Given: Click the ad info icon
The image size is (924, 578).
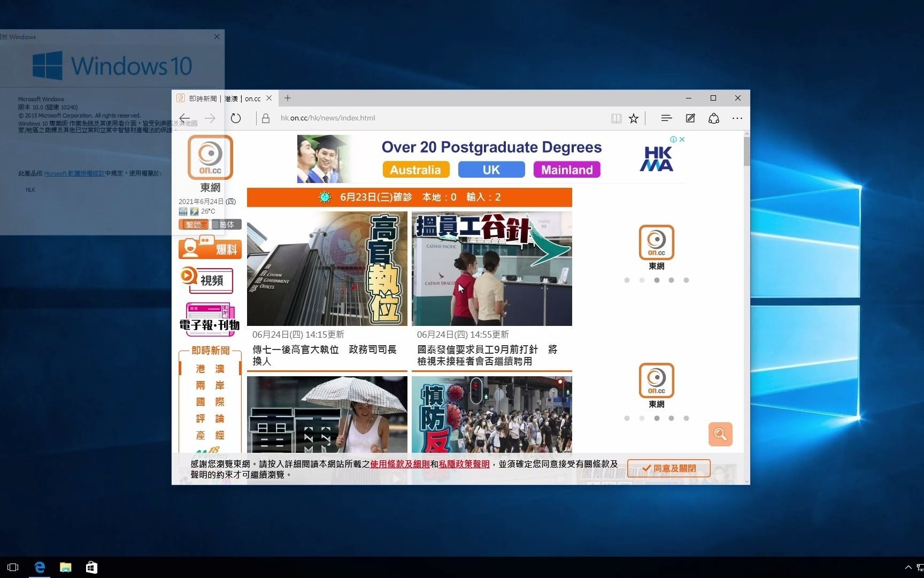Looking at the screenshot, I should 674,139.
